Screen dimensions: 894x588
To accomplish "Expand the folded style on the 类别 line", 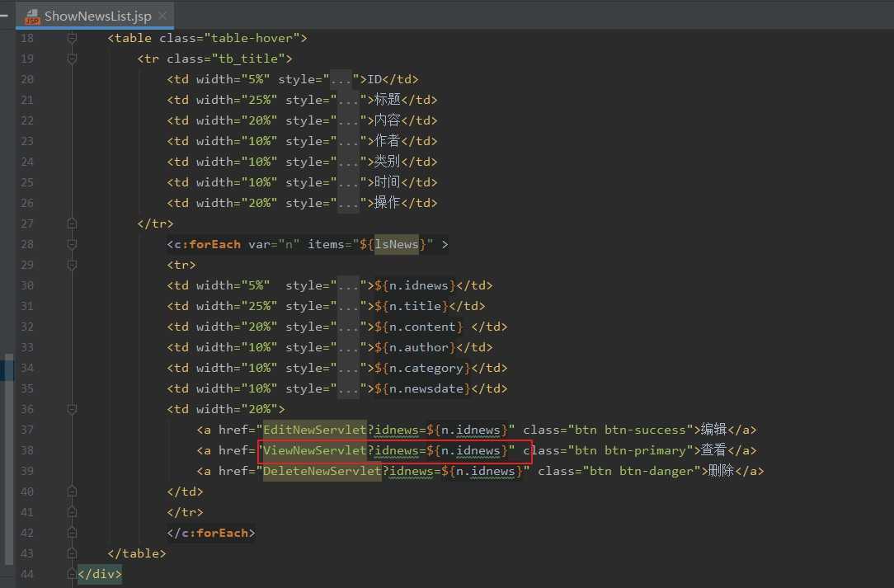I will 348,162.
